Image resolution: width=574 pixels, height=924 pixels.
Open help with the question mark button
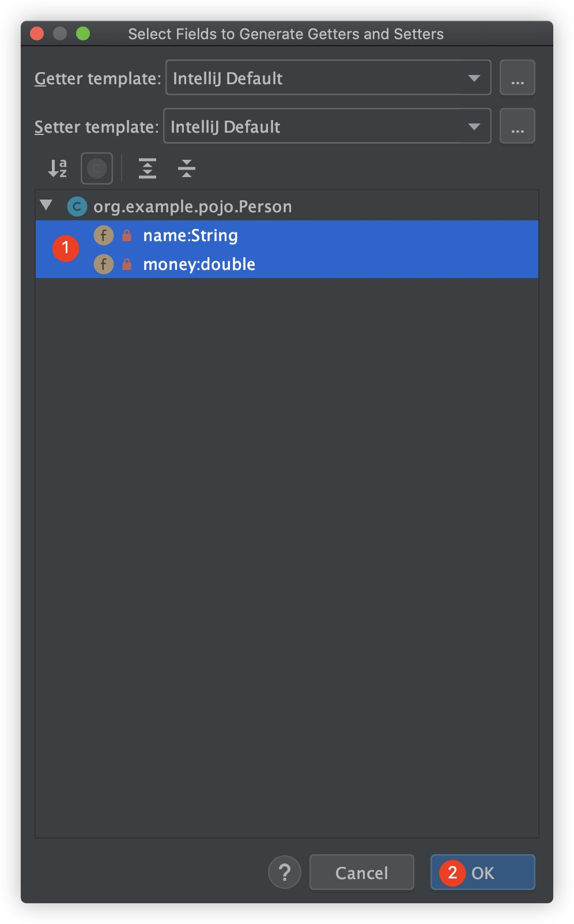click(x=284, y=872)
